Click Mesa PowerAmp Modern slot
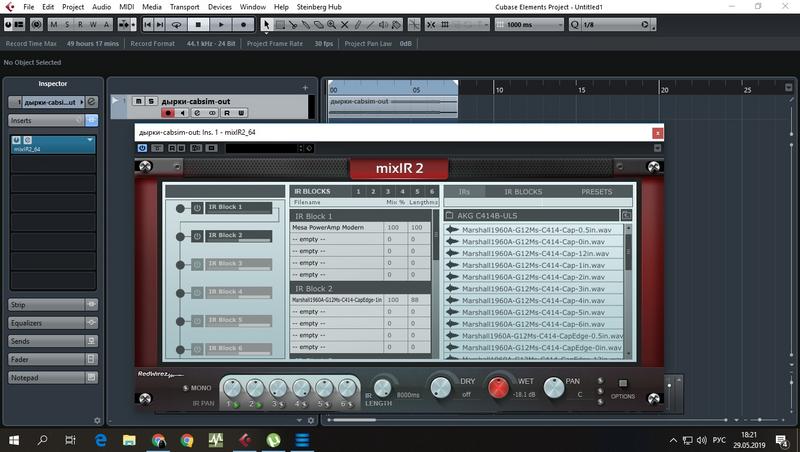Screen dimensions: 800x452 [337, 228]
